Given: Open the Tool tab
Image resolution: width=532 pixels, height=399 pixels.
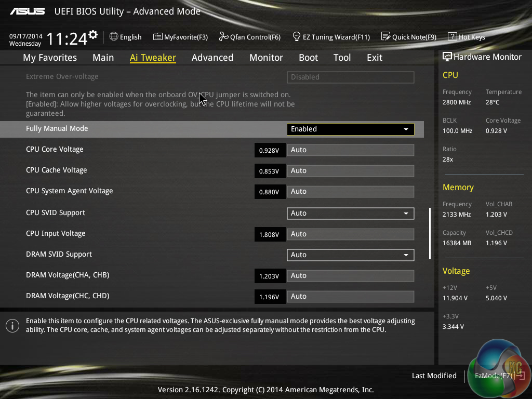Looking at the screenshot, I should click(342, 58).
